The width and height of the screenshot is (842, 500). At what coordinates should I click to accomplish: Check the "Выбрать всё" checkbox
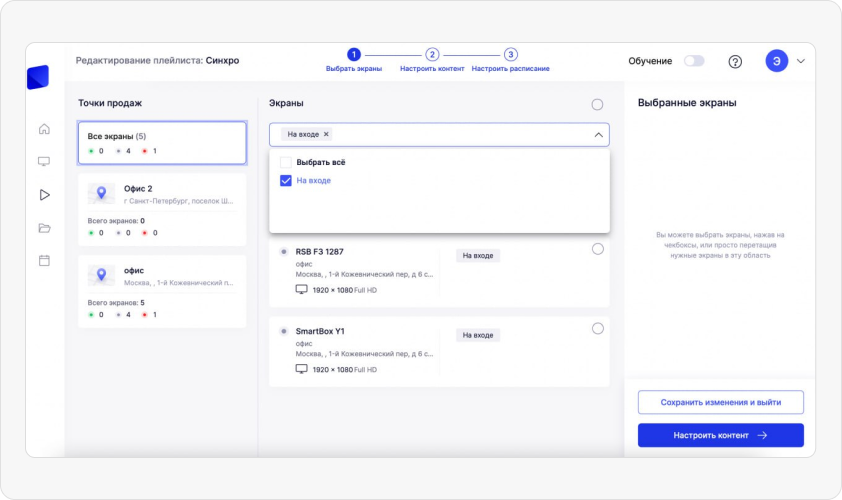coord(286,162)
